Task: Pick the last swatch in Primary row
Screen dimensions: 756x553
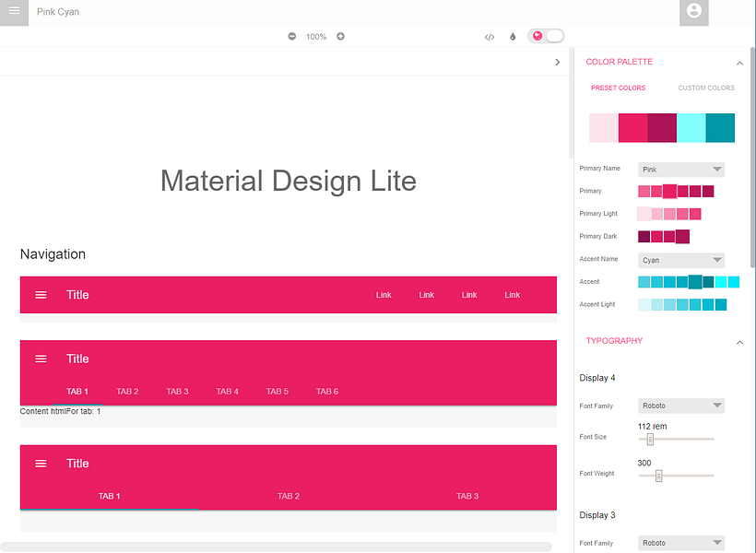Action: pyautogui.click(x=708, y=192)
